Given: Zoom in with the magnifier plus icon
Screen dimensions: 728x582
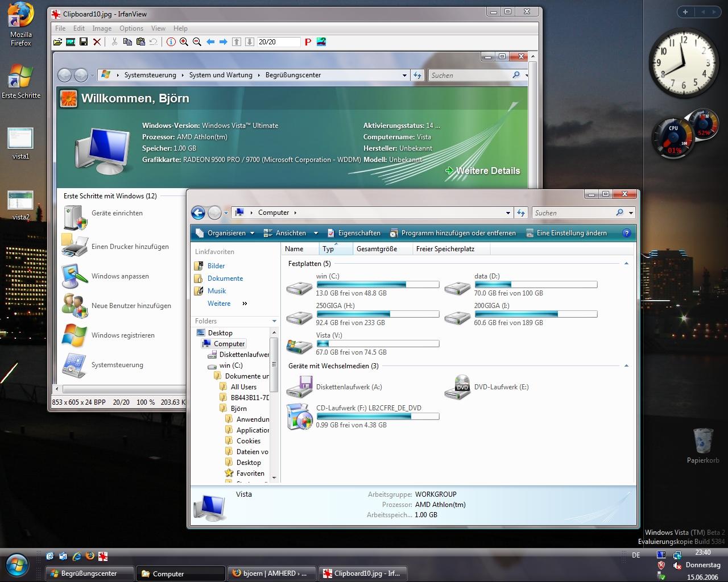Looking at the screenshot, I should pyautogui.click(x=184, y=41).
